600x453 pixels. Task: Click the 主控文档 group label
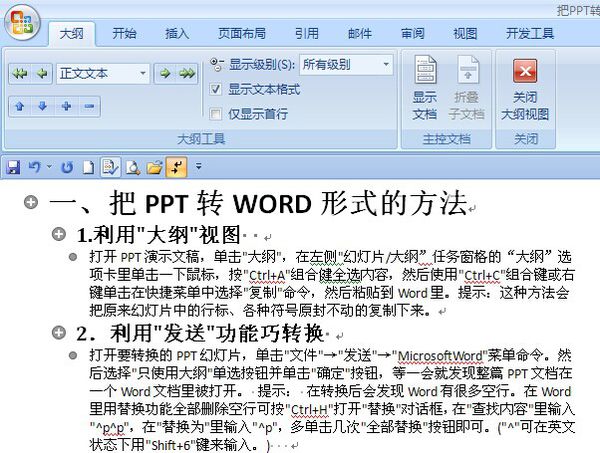(x=446, y=139)
